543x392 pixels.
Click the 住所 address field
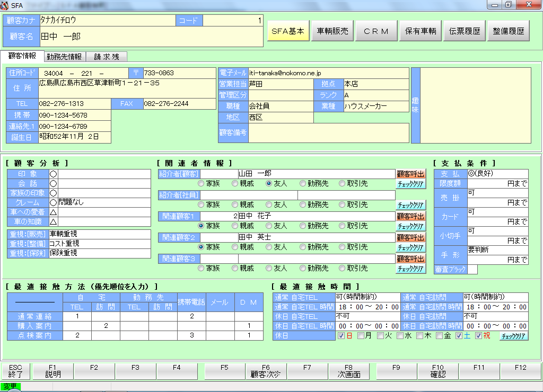(127, 88)
